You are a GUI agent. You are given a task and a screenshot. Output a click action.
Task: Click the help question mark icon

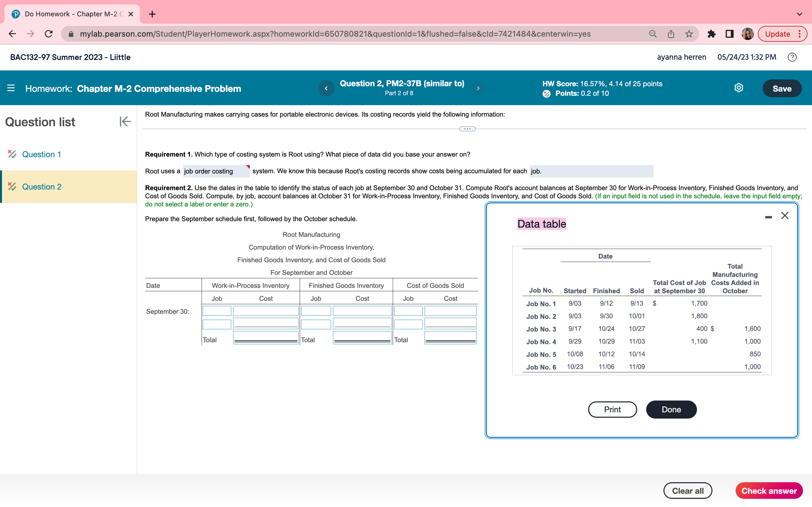click(x=792, y=57)
